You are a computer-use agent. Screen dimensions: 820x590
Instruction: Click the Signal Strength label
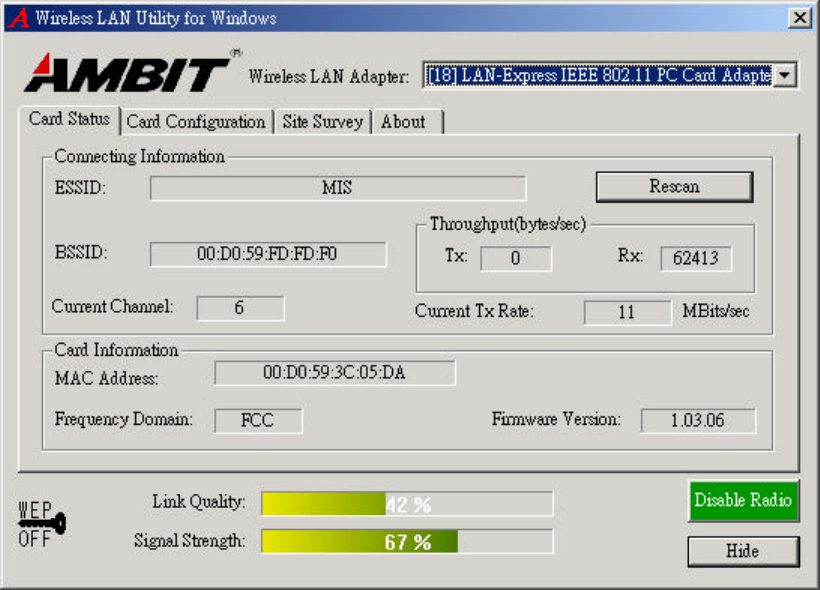point(189,540)
